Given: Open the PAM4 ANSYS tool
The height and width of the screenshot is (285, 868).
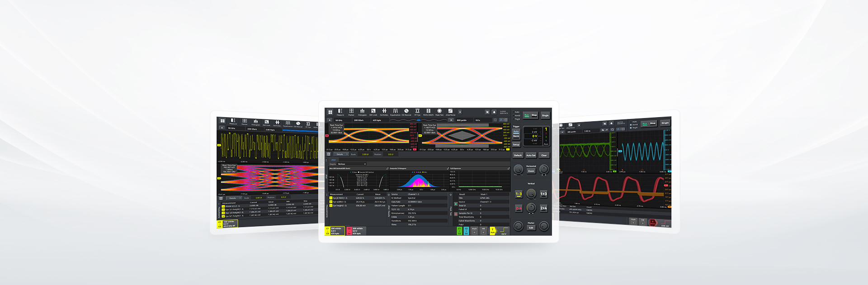Looking at the screenshot, I should point(428,112).
